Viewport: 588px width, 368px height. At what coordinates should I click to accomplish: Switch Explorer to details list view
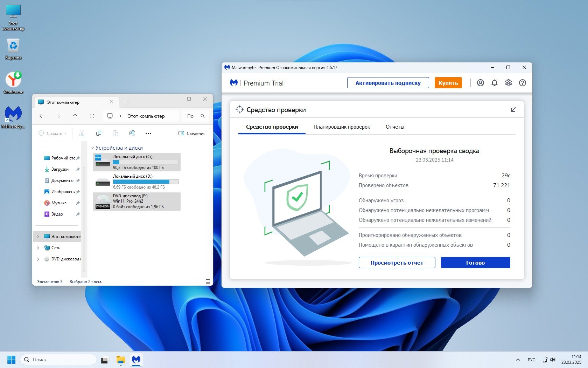(200, 281)
